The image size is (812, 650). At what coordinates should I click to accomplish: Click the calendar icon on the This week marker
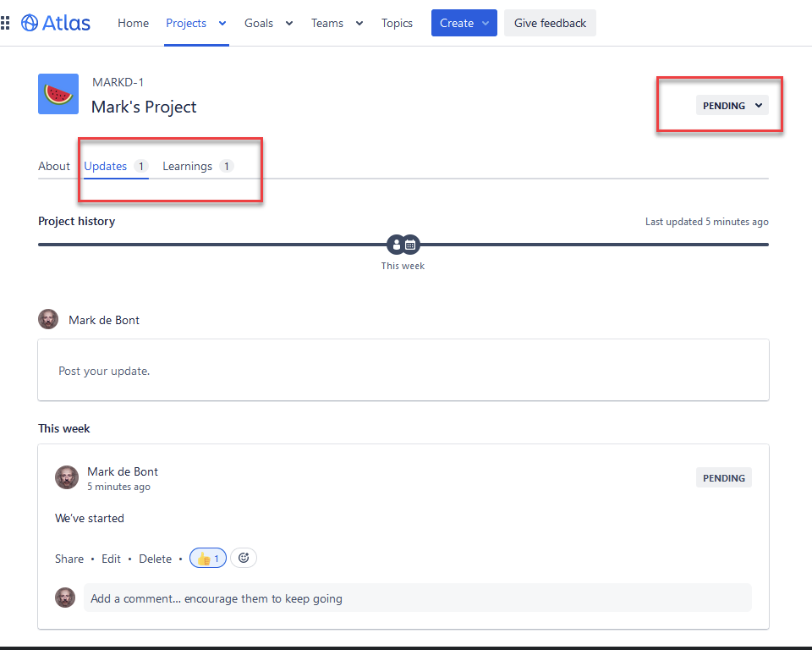[x=410, y=244]
